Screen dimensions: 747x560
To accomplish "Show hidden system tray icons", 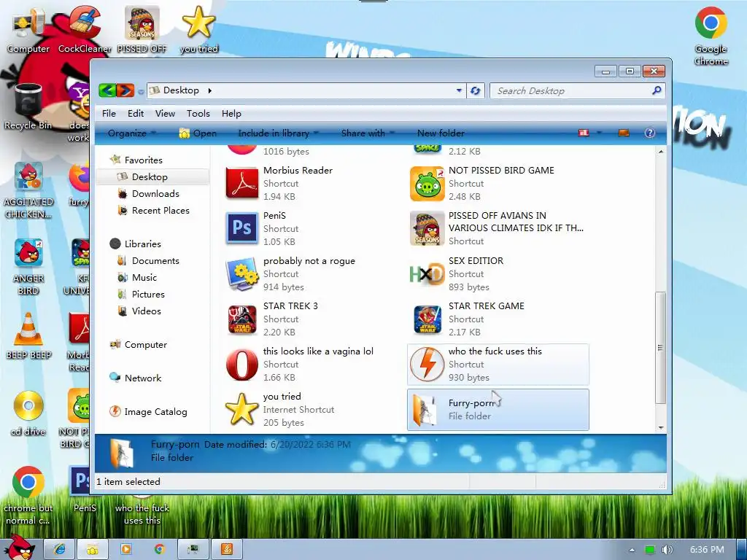I will point(632,550).
